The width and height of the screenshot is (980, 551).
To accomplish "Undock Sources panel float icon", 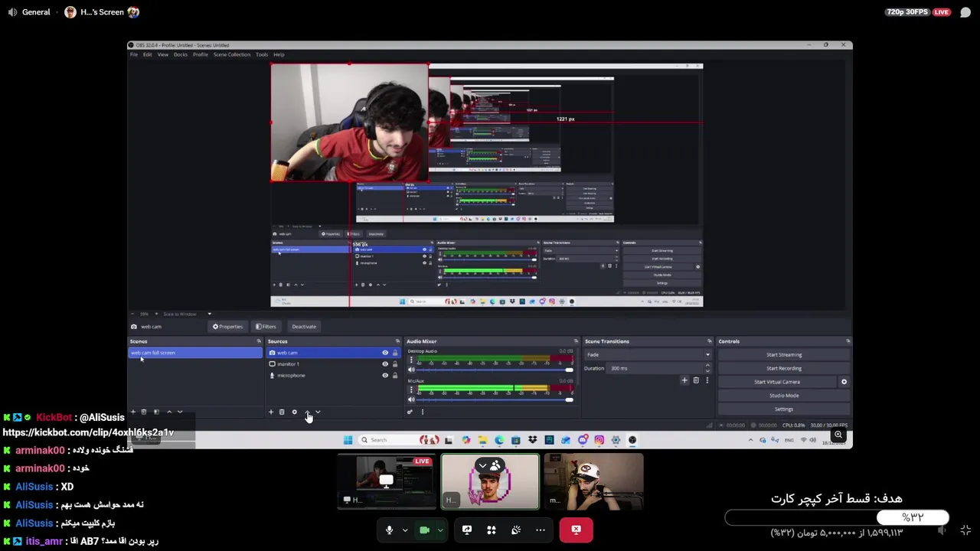I will coord(397,341).
